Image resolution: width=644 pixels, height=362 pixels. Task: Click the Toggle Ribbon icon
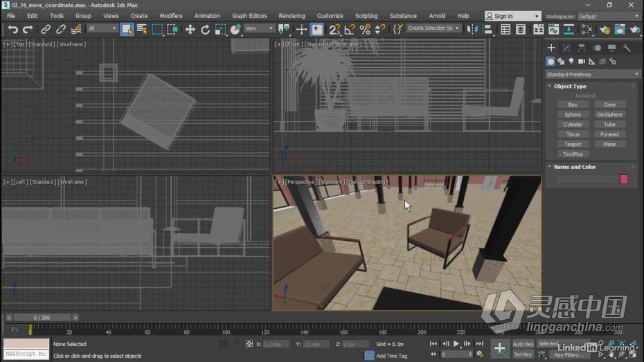(x=539, y=29)
